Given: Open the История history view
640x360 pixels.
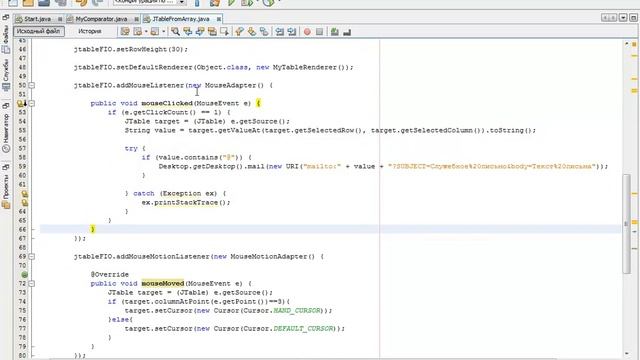Looking at the screenshot, I should pos(89,31).
